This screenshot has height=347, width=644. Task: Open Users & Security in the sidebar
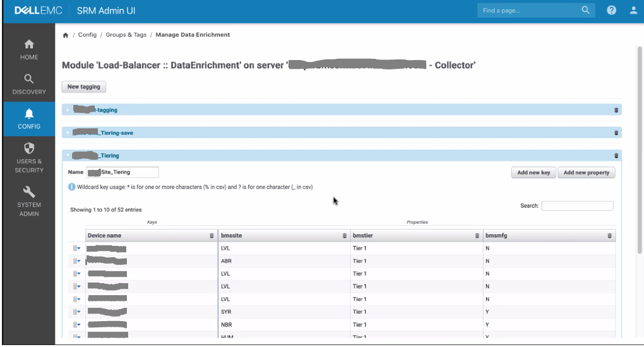click(29, 157)
